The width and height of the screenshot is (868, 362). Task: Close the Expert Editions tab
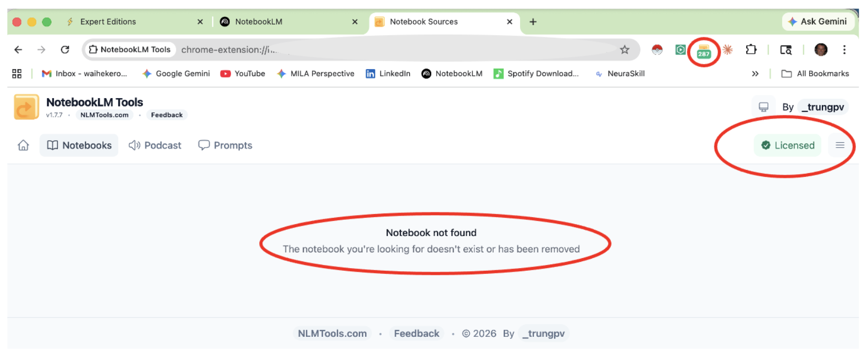click(200, 22)
